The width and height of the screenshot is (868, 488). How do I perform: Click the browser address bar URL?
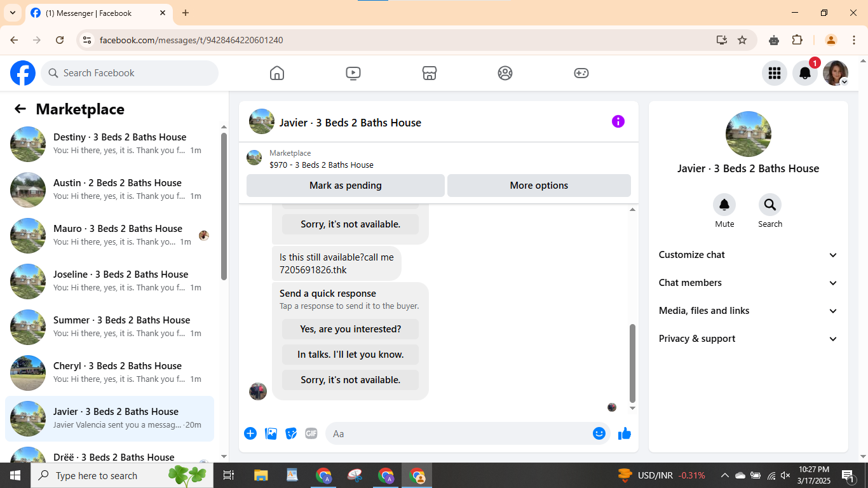[x=191, y=40]
